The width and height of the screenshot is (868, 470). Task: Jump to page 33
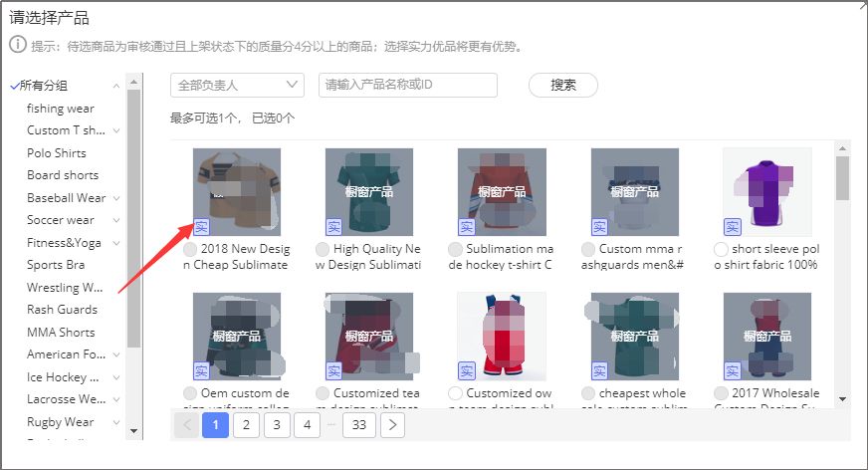(x=358, y=426)
